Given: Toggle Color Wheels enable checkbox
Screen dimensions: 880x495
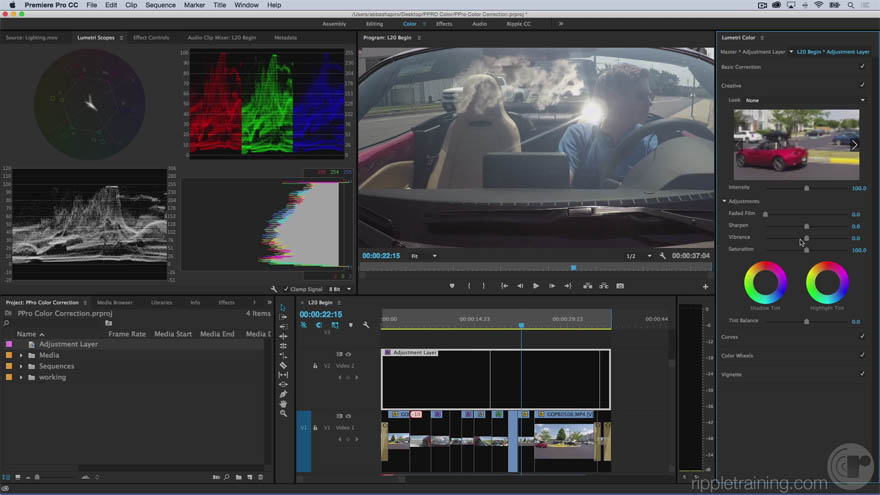Looking at the screenshot, I should pyautogui.click(x=862, y=355).
